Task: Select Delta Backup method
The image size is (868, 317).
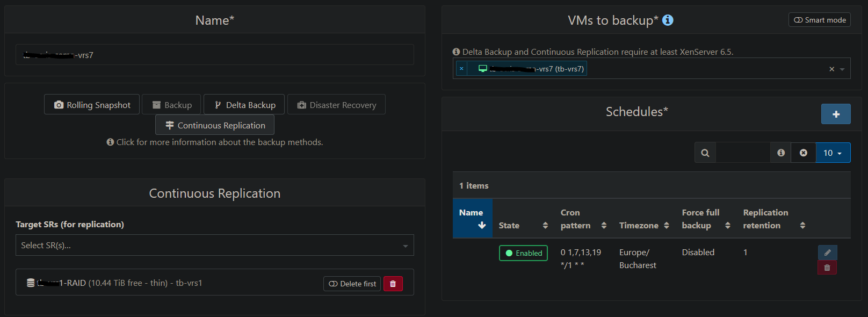Action: [244, 105]
